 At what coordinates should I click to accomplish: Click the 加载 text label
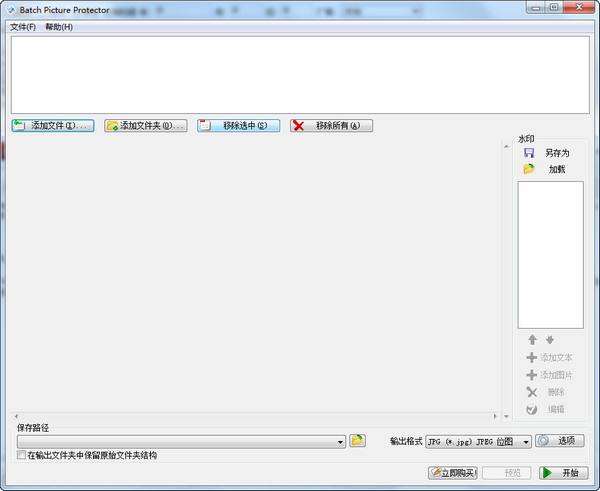[557, 169]
